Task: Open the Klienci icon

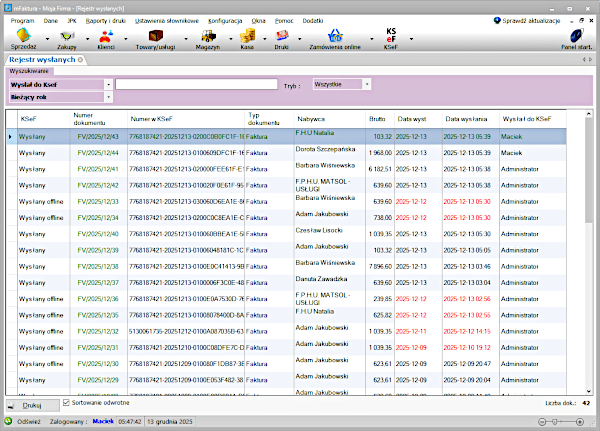Action: tap(105, 37)
